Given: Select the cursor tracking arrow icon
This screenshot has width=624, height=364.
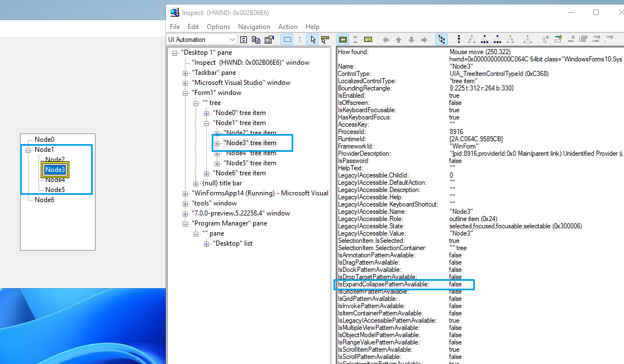Looking at the screenshot, I should click(313, 39).
